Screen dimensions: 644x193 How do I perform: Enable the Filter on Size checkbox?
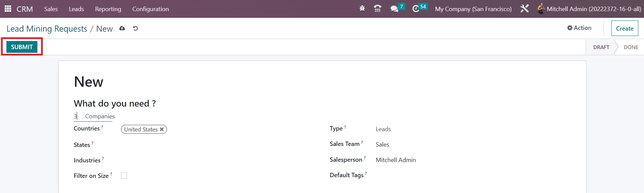[124, 176]
